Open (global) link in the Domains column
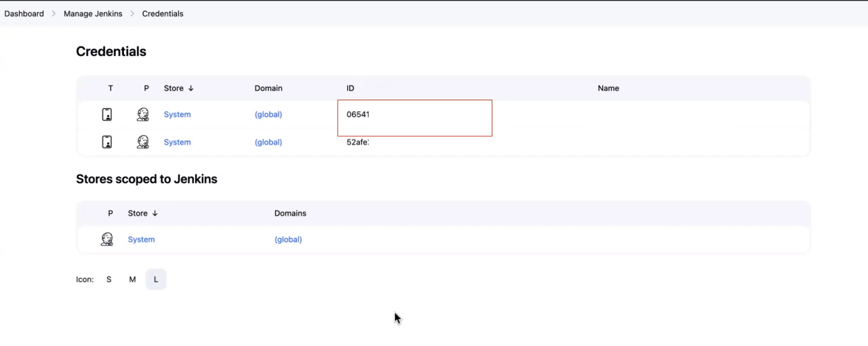The width and height of the screenshot is (868, 346). coord(288,239)
